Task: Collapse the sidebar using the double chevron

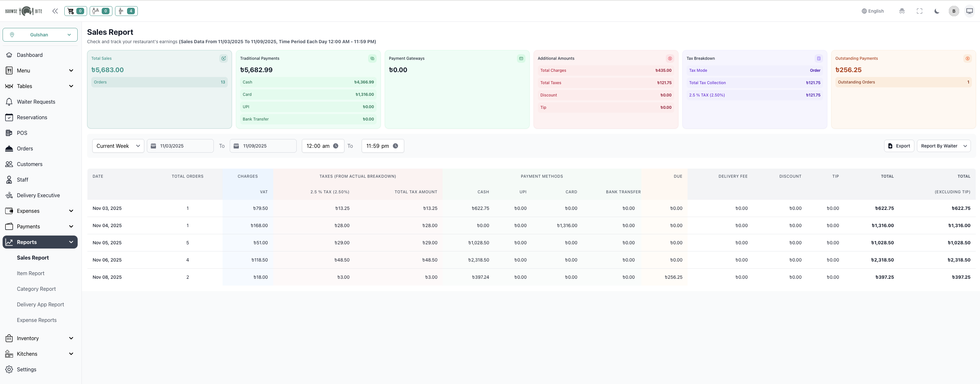Action: pos(55,11)
